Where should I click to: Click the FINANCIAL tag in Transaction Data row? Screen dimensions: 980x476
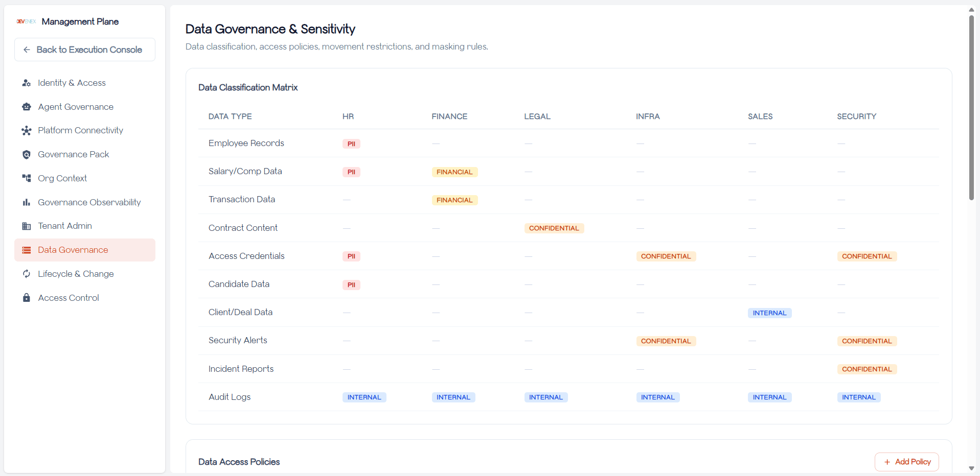coord(454,200)
